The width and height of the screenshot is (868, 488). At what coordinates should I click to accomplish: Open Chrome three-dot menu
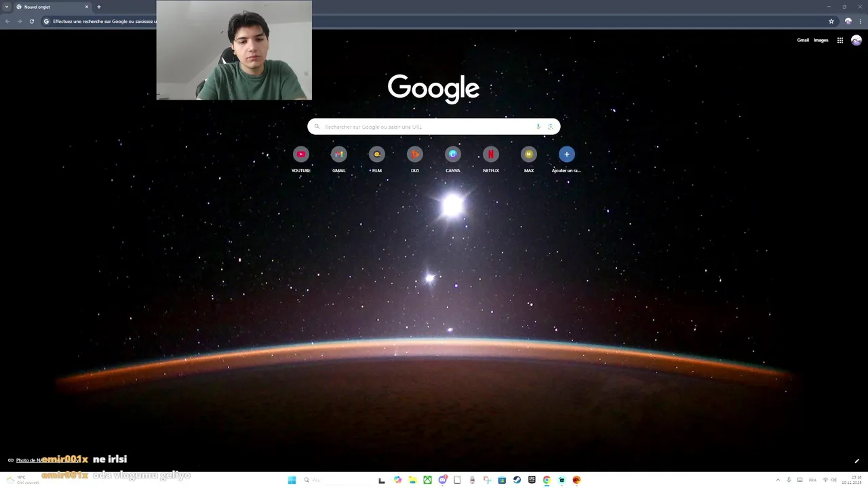tap(861, 21)
